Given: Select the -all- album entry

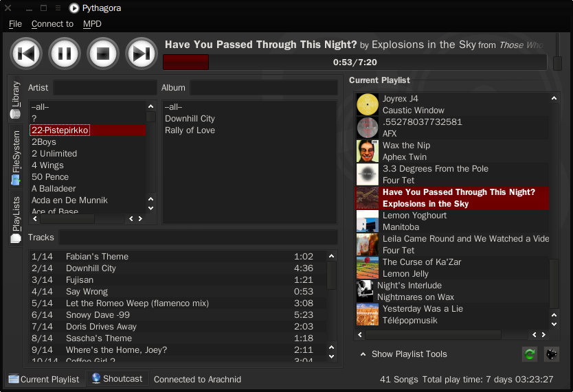Looking at the screenshot, I should [x=249, y=107].
